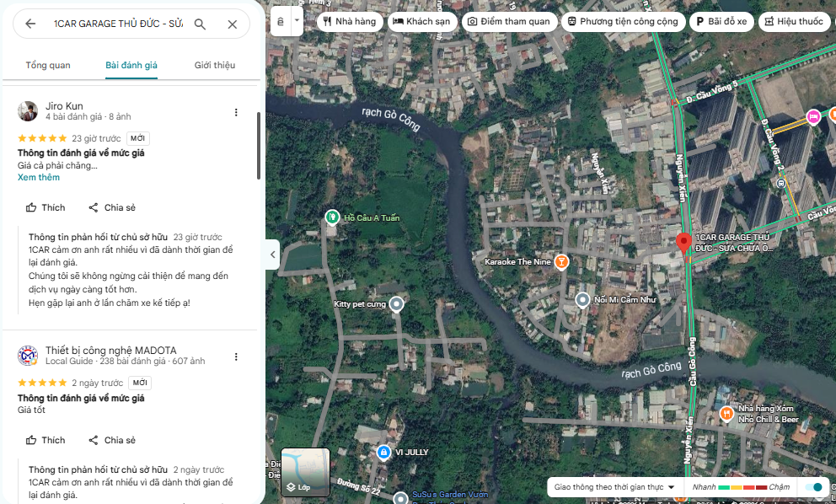Image resolution: width=836 pixels, height=504 pixels.
Task: Open more options for Jiro Kun review
Action: click(236, 112)
